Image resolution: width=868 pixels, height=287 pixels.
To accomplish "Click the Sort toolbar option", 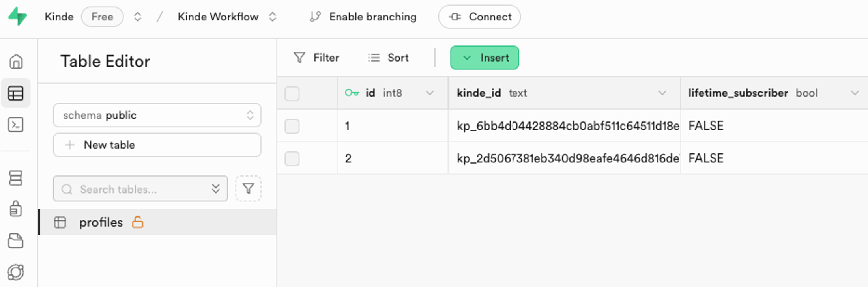I will pos(388,58).
